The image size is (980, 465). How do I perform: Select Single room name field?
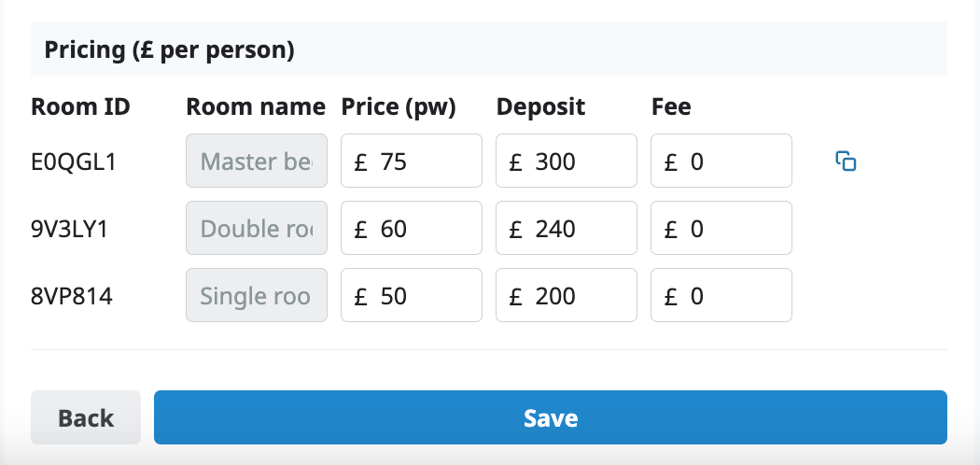[257, 296]
